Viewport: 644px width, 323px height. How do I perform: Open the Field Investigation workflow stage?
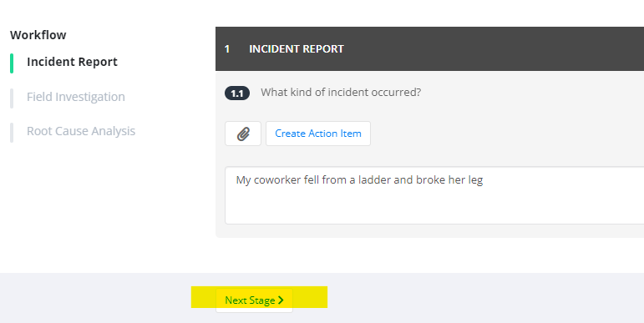[x=75, y=97]
